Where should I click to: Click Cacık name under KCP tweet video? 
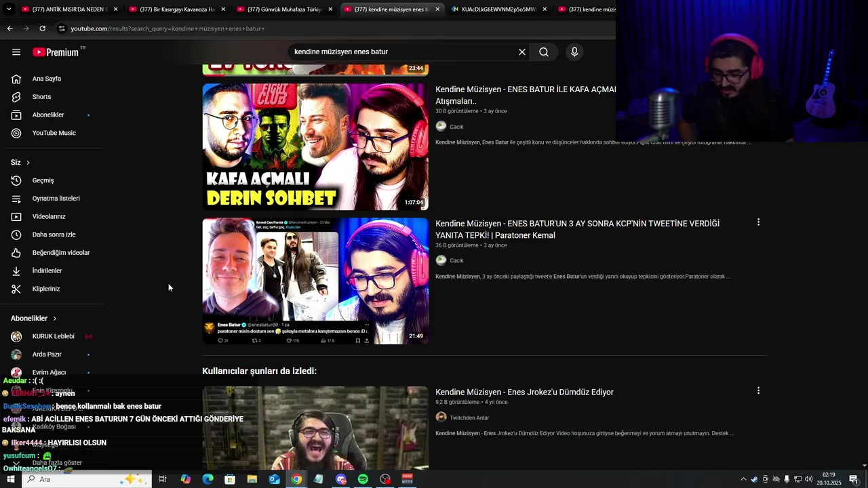(456, 261)
